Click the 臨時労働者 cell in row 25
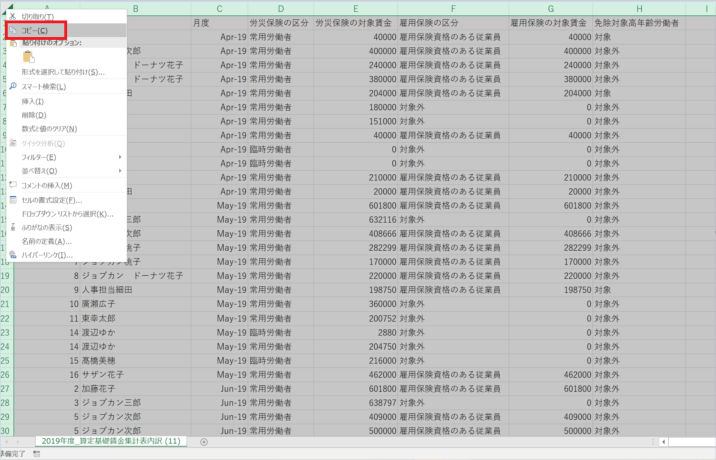 (x=281, y=360)
